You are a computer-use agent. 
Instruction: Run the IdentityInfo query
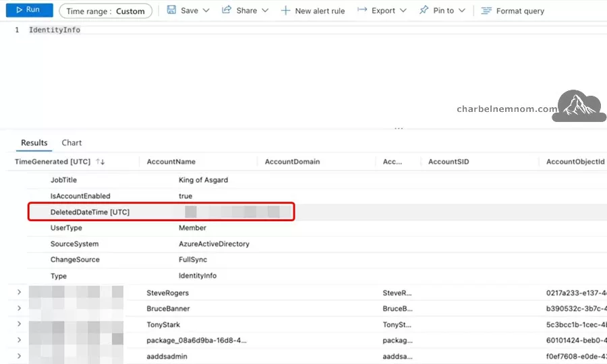(30, 10)
